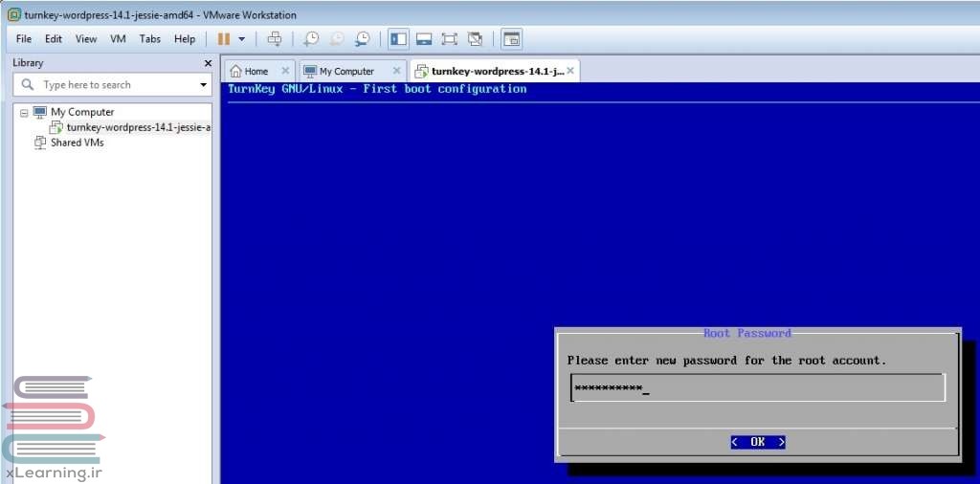980x484 pixels.
Task: Switch to Unity mode icon
Action: (x=475, y=39)
